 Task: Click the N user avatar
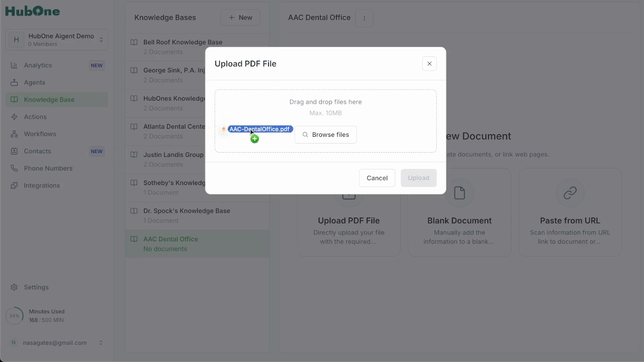14,343
